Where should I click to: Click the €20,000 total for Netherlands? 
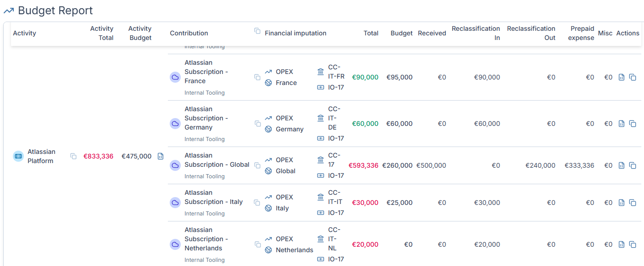click(365, 244)
